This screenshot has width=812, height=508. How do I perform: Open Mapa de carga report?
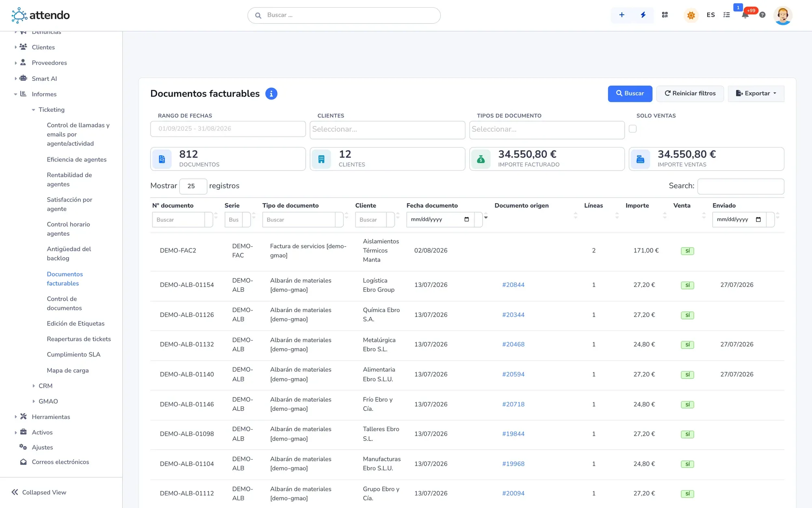click(68, 370)
